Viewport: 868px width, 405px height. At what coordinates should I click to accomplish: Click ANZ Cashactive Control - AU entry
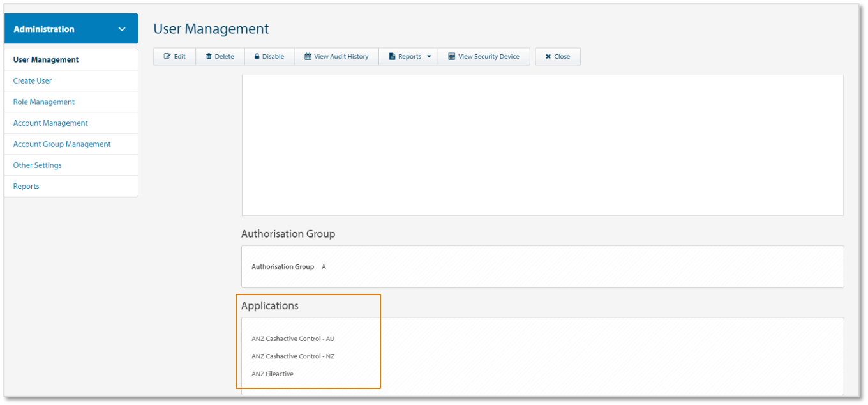click(293, 339)
